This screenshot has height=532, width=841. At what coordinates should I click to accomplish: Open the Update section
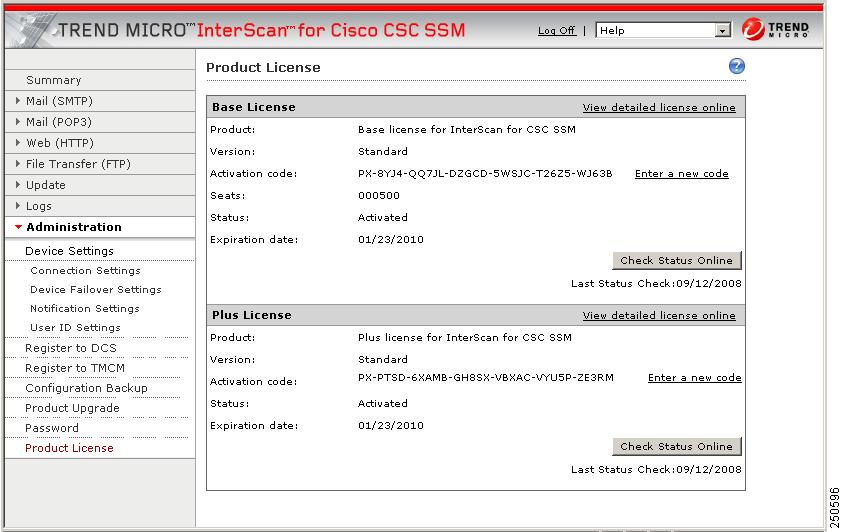pos(46,184)
